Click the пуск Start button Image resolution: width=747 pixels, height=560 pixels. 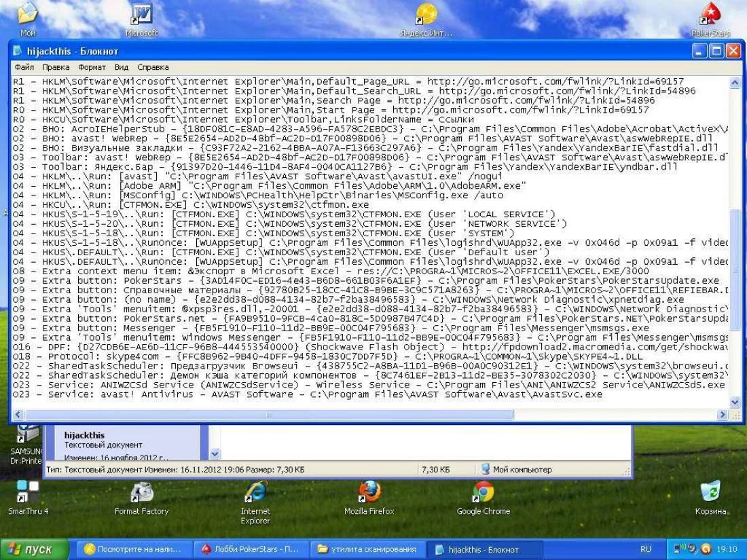click(35, 549)
